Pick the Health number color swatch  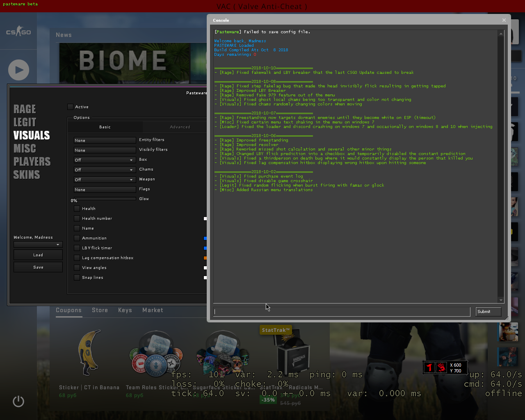(205, 219)
